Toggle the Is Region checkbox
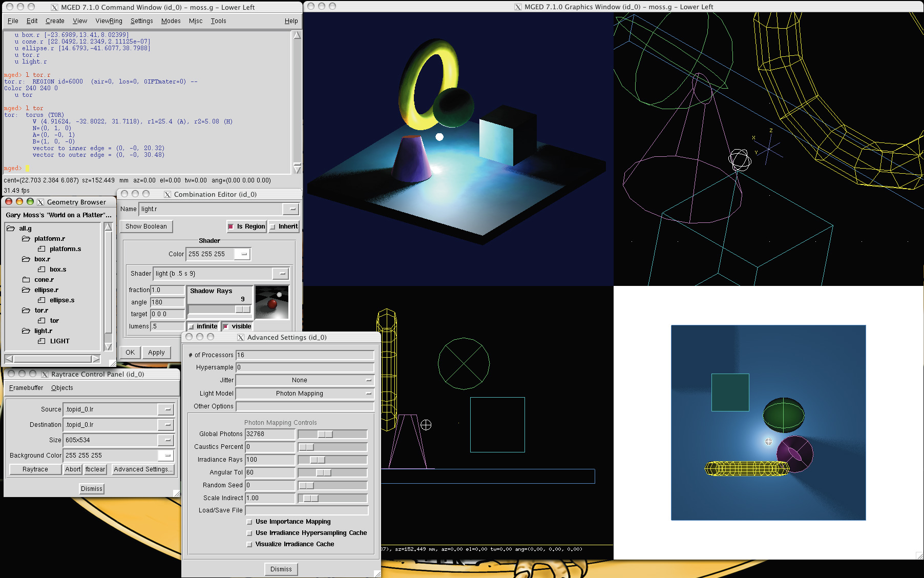This screenshot has width=924, height=578. tap(231, 226)
